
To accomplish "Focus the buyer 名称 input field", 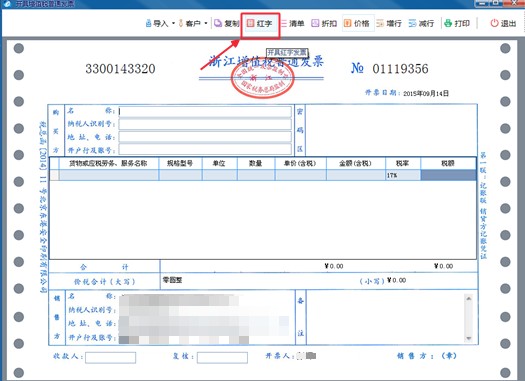I will coord(205,111).
